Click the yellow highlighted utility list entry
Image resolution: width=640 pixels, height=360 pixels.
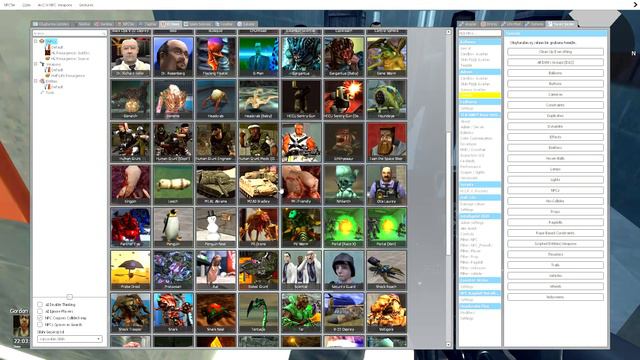tap(480, 95)
